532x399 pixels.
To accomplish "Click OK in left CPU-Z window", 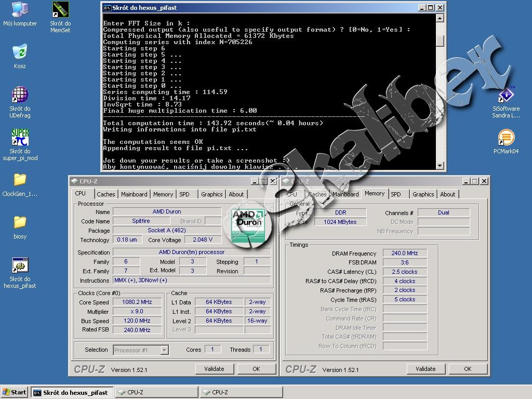I will (x=257, y=369).
